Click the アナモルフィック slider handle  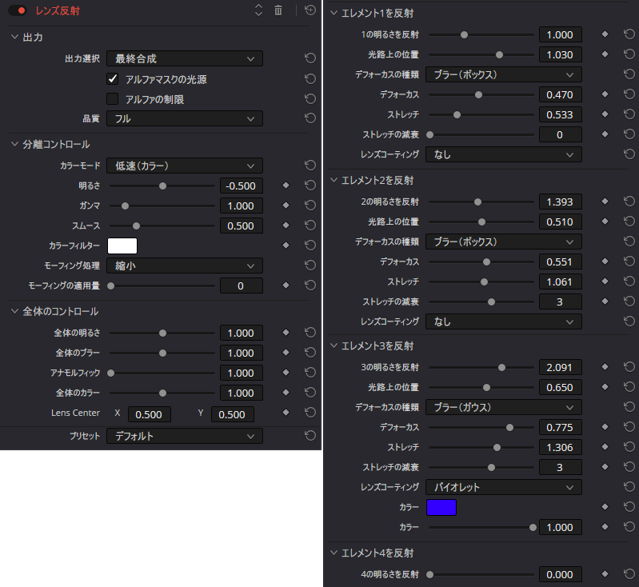[x=111, y=373]
